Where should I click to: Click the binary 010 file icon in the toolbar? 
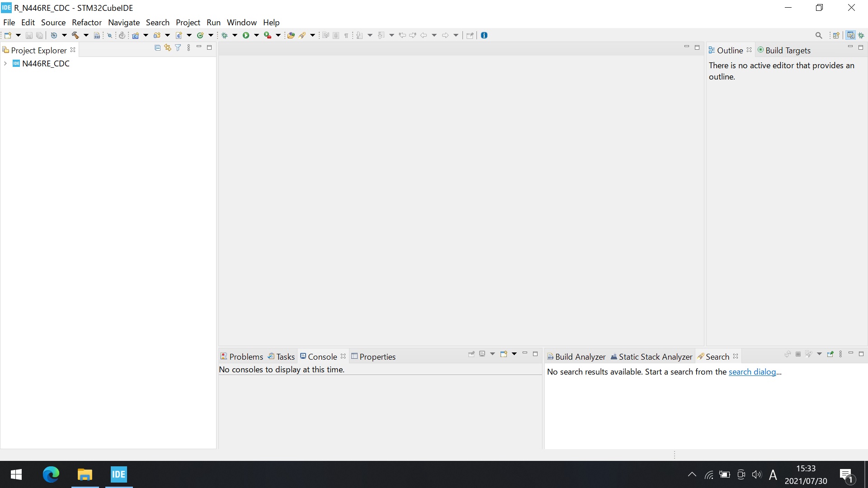click(x=97, y=35)
